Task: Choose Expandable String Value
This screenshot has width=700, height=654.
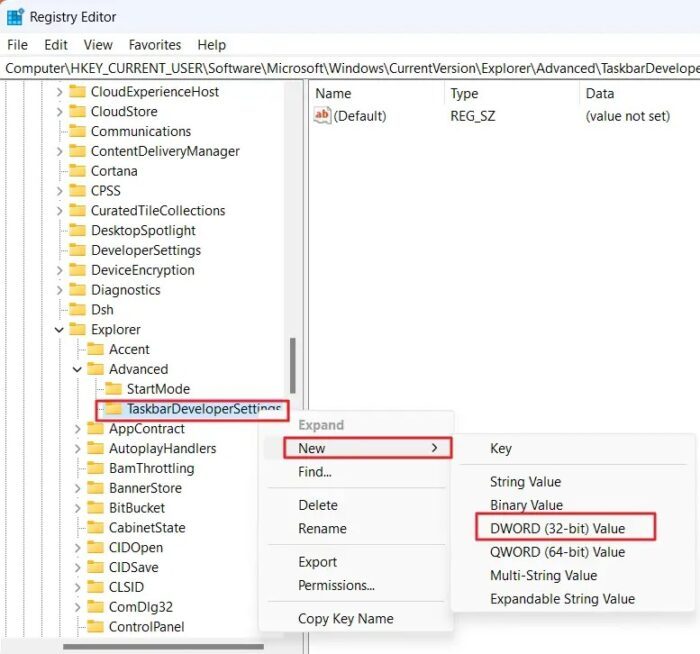Action: click(562, 599)
